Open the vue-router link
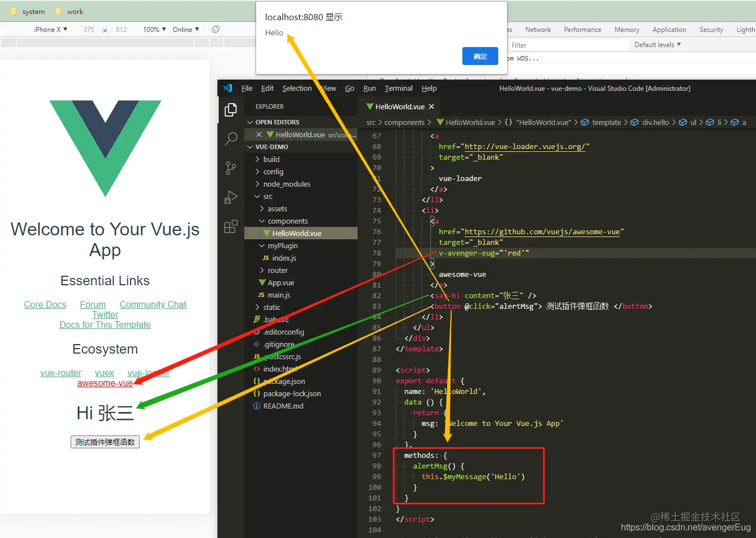Image resolution: width=756 pixels, height=538 pixels. 61,373
